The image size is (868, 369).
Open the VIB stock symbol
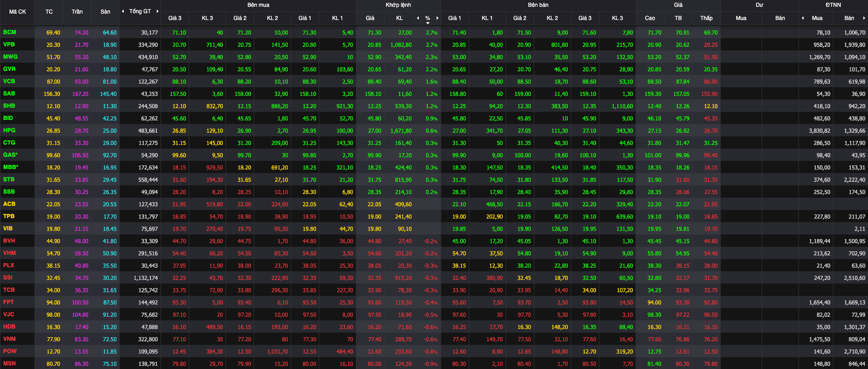coord(8,229)
